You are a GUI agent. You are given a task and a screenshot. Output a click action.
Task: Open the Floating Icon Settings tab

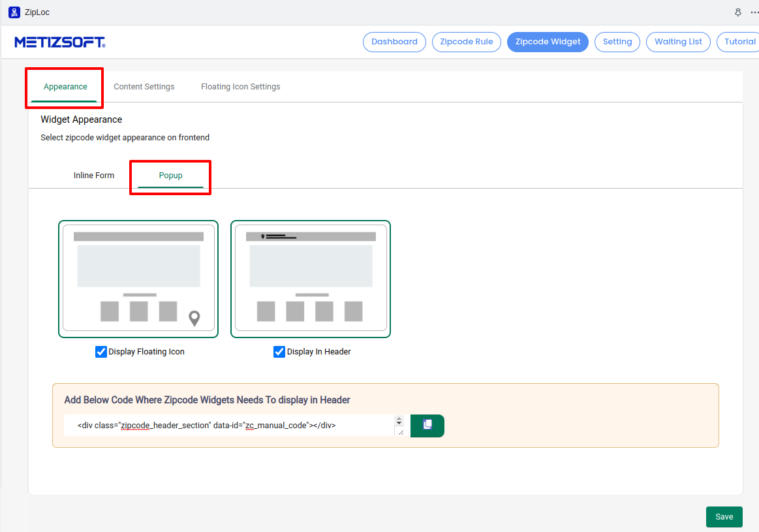tap(240, 87)
